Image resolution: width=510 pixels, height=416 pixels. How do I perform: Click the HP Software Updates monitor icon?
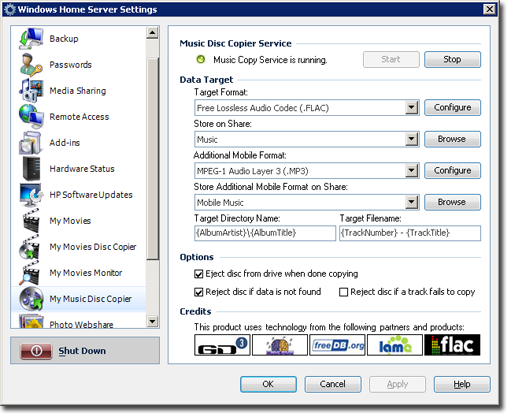(31, 195)
